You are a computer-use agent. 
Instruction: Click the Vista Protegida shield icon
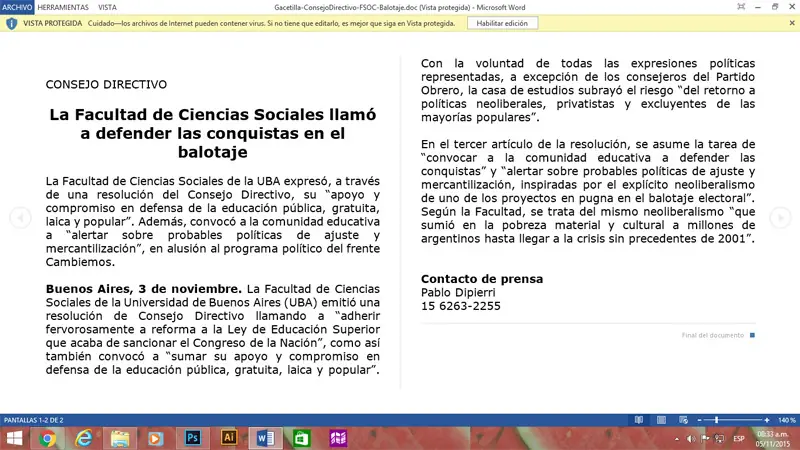(x=12, y=23)
